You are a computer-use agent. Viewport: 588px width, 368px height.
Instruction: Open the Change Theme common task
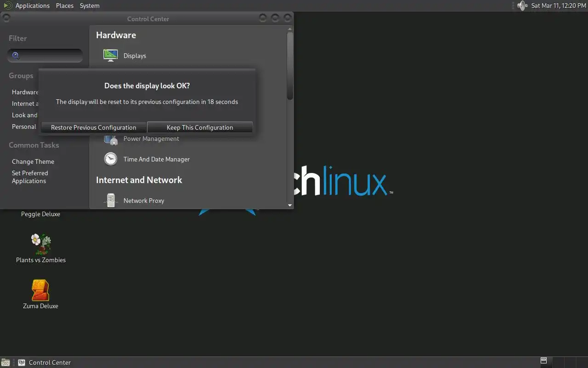[33, 161]
